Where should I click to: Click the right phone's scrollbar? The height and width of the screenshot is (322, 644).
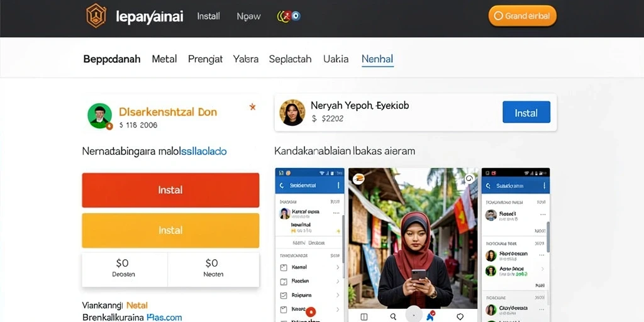tap(548, 237)
